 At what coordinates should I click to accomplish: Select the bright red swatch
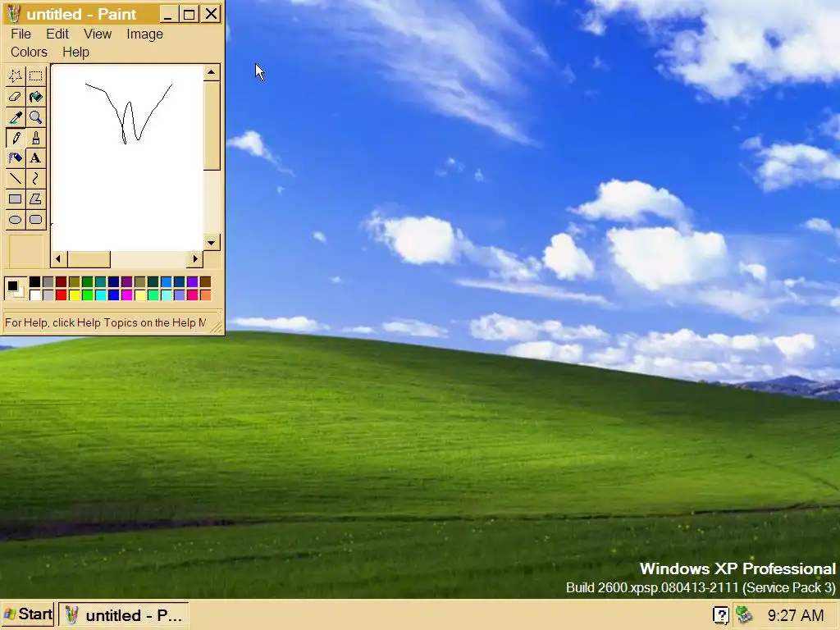click(x=61, y=294)
